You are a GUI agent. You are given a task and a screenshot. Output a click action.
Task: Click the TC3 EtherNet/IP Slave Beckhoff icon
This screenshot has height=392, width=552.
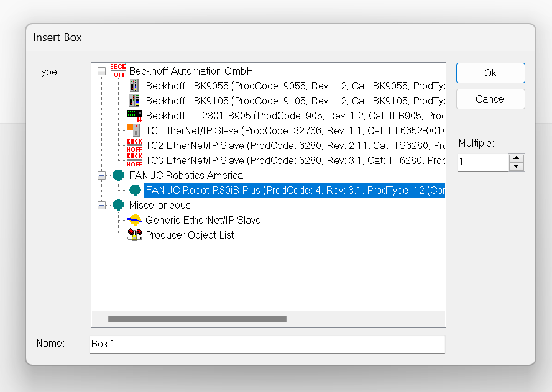[x=135, y=160]
